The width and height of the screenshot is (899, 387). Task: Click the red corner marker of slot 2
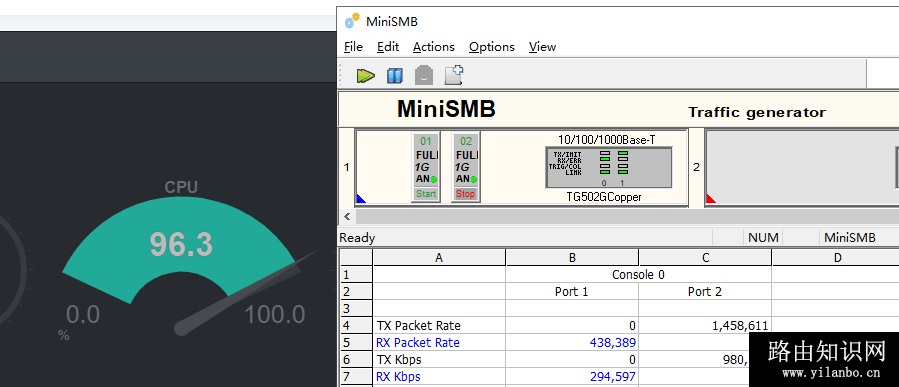click(710, 198)
